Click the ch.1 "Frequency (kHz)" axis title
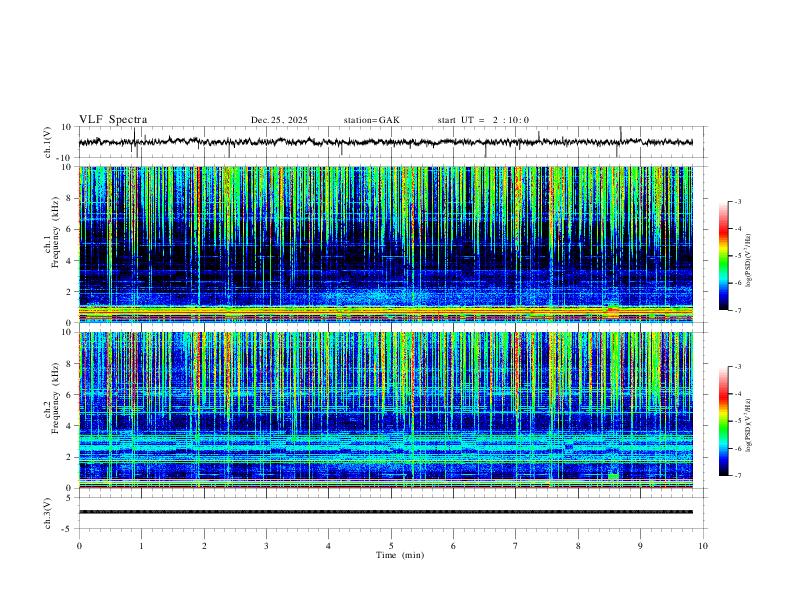792x612 pixels. pos(55,232)
